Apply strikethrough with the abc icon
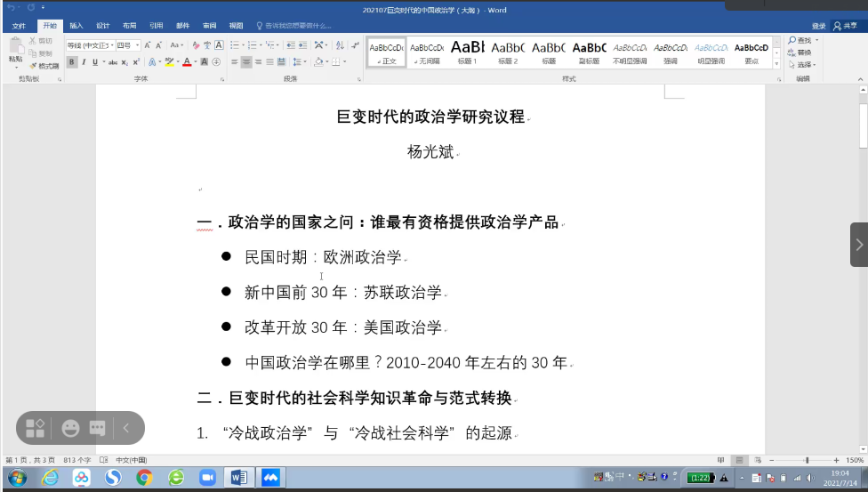This screenshot has height=492, width=868. [113, 62]
